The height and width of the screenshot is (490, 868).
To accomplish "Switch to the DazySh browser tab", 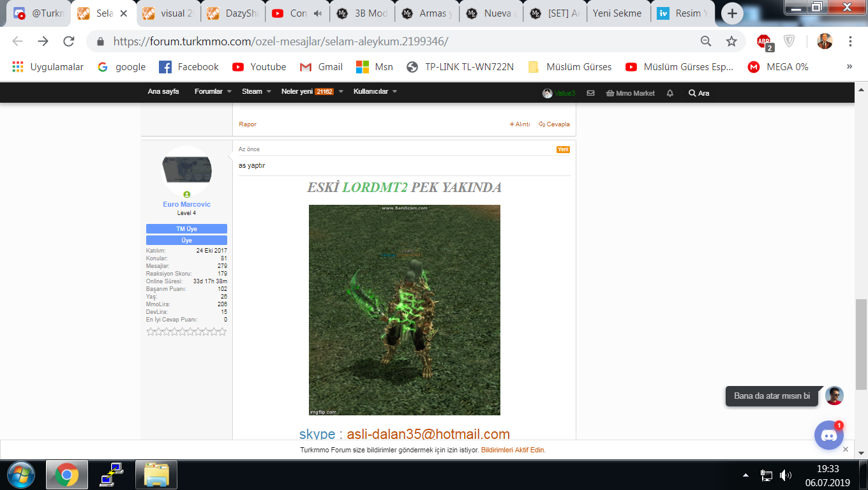I will pyautogui.click(x=232, y=13).
